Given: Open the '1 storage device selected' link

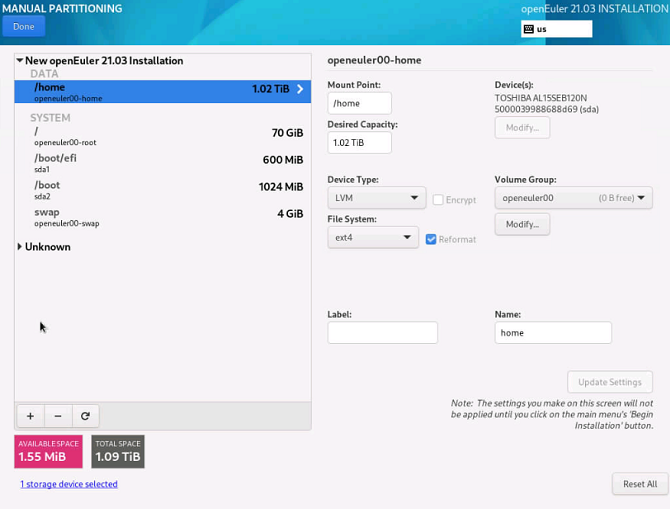Looking at the screenshot, I should pyautogui.click(x=69, y=484).
